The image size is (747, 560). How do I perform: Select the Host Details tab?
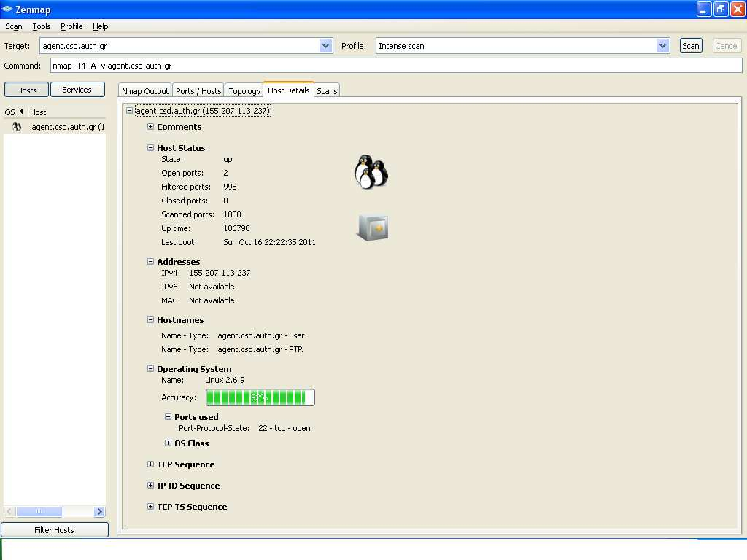pyautogui.click(x=288, y=90)
